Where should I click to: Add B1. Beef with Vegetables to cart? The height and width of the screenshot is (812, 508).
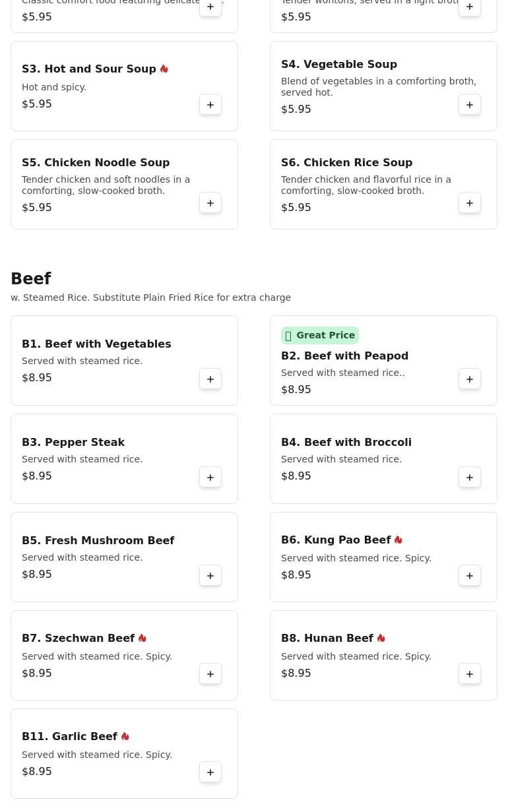pyautogui.click(x=210, y=379)
